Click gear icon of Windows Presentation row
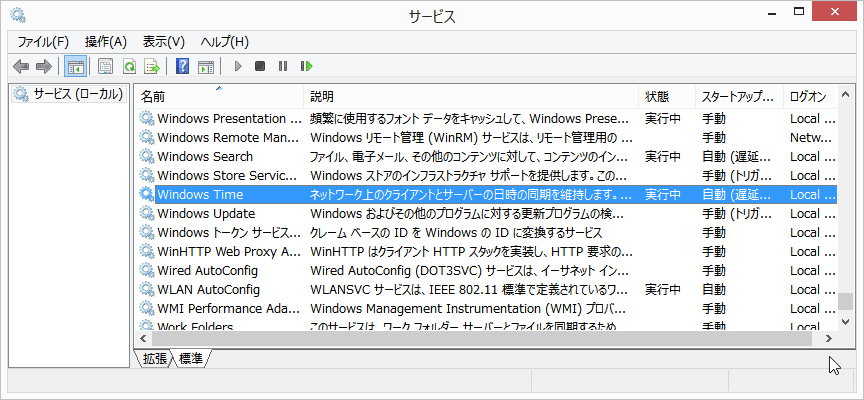The image size is (864, 400). coord(147,118)
